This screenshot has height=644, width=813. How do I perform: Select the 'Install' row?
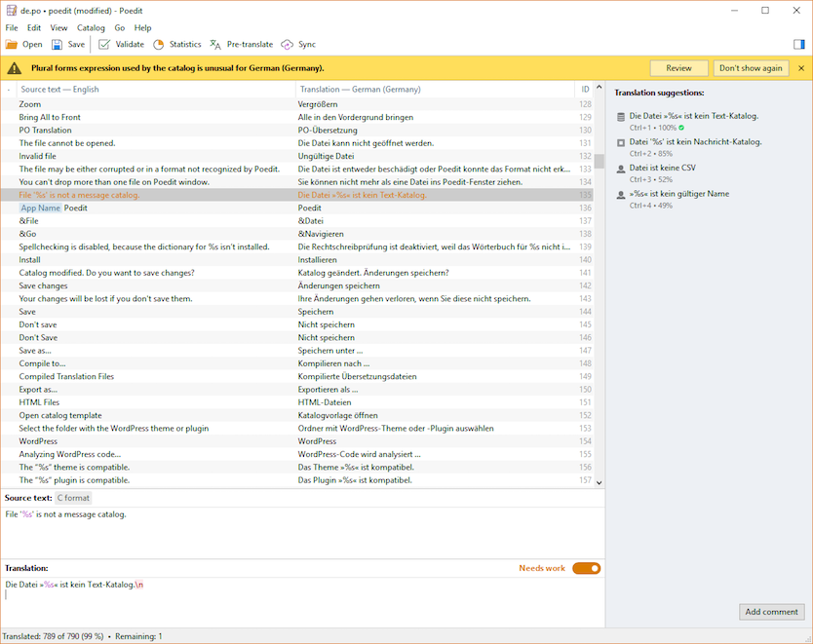coord(297,259)
